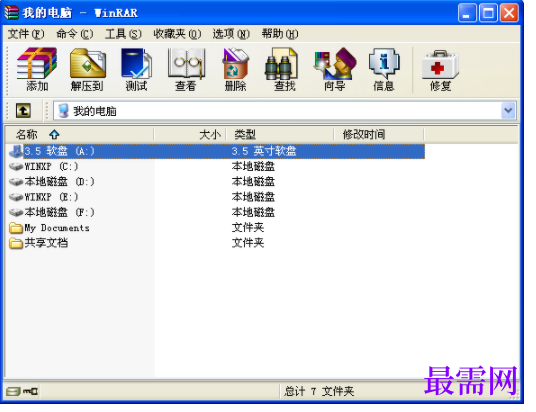
Task: Click type cell 3.5 英寸软盘
Action: coord(264,151)
